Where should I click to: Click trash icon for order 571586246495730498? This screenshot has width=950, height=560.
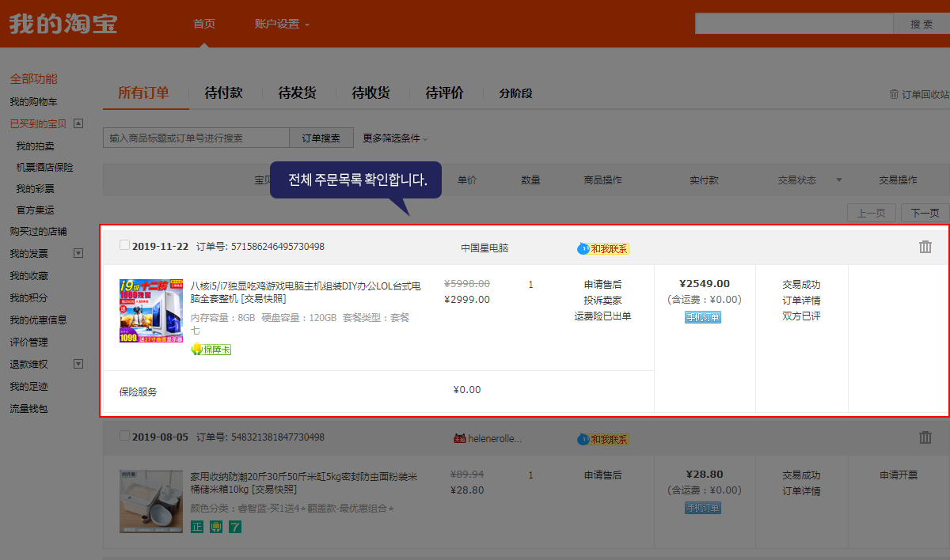coord(925,247)
